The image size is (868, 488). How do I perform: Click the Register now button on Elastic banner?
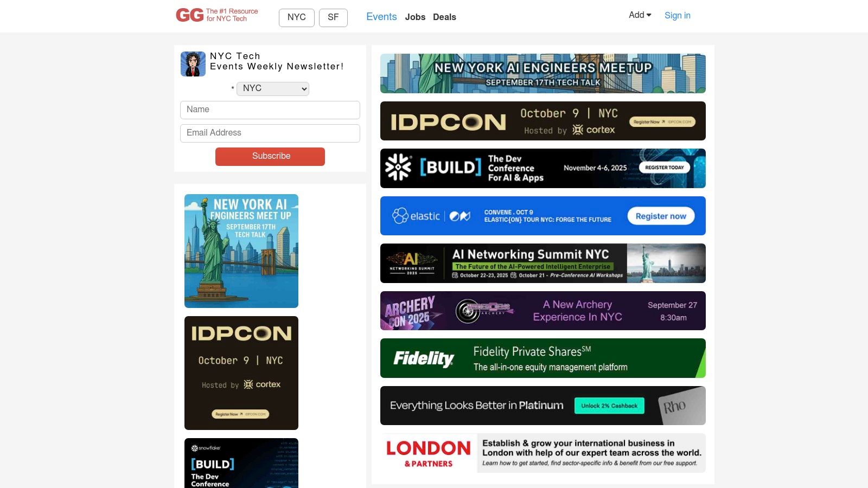point(661,216)
